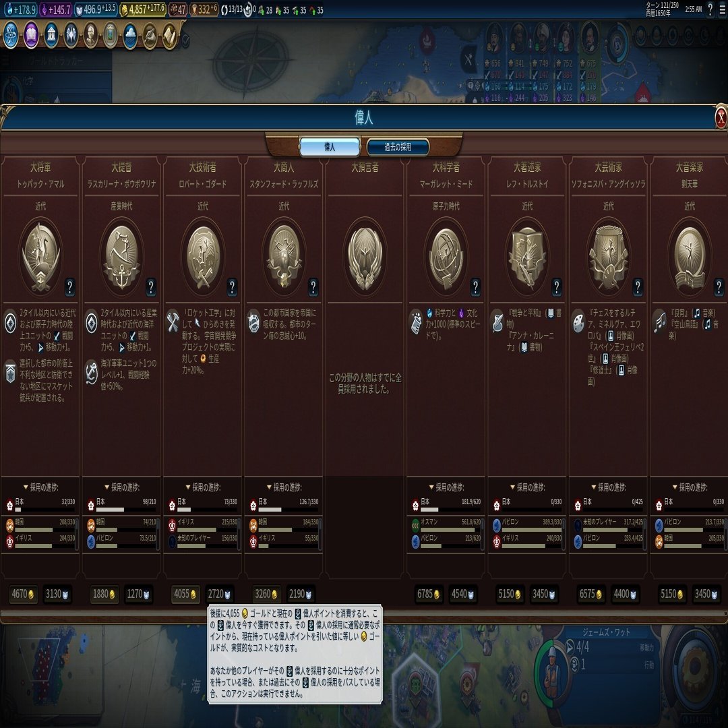
Task: Patronize Great General for 3130 faith
Action: (57, 594)
